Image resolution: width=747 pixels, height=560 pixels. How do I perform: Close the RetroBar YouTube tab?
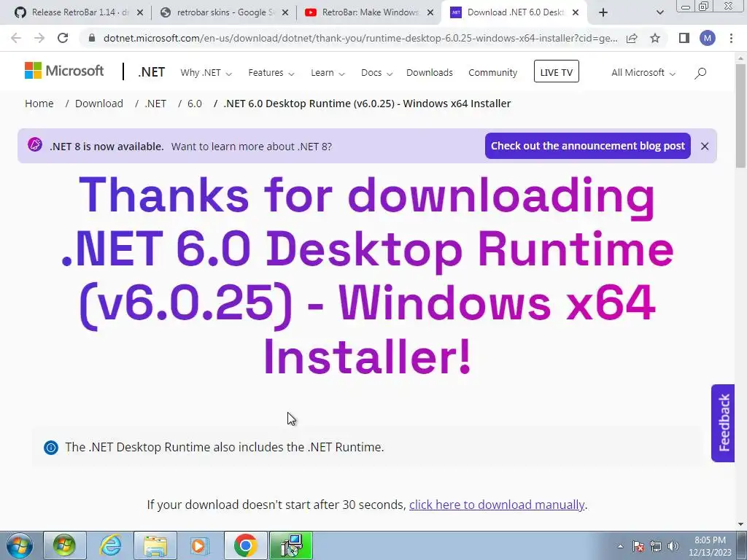click(x=430, y=12)
